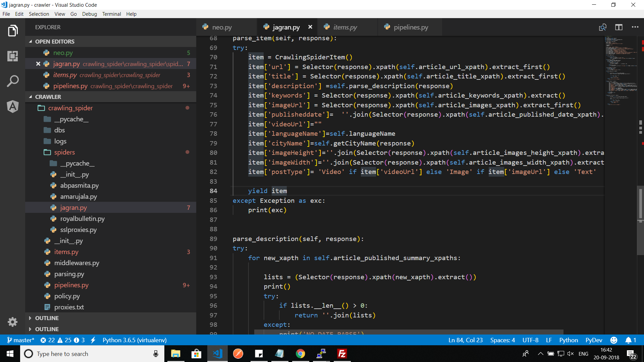Click the line number 84 gutter area
This screenshot has height=362, width=644.
coord(213,191)
